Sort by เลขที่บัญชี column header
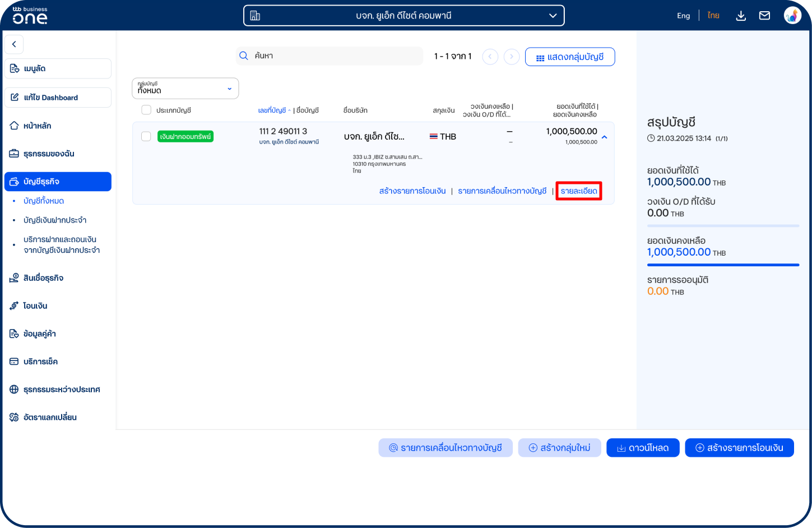This screenshot has height=528, width=812. (x=272, y=110)
